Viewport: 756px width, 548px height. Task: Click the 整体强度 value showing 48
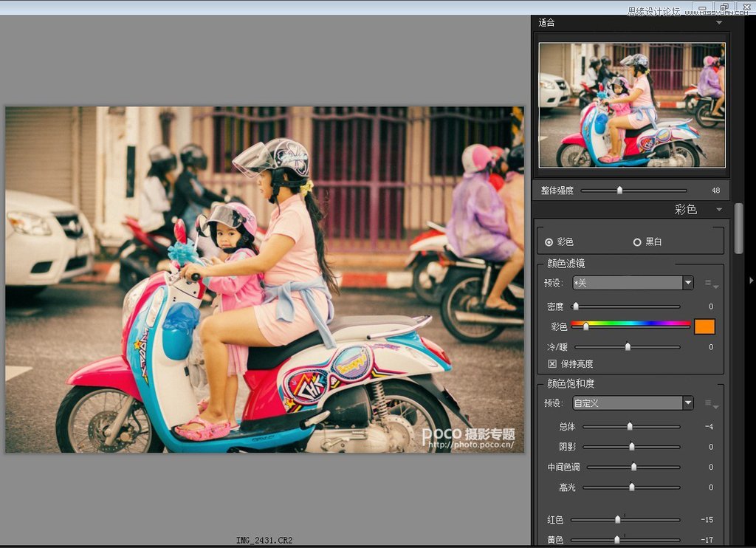(x=715, y=190)
